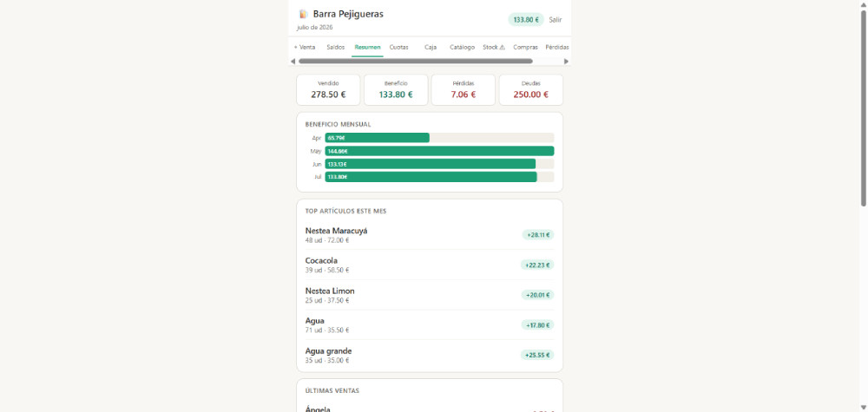Click the +17.80 € profit badge
868x412 pixels.
537,325
